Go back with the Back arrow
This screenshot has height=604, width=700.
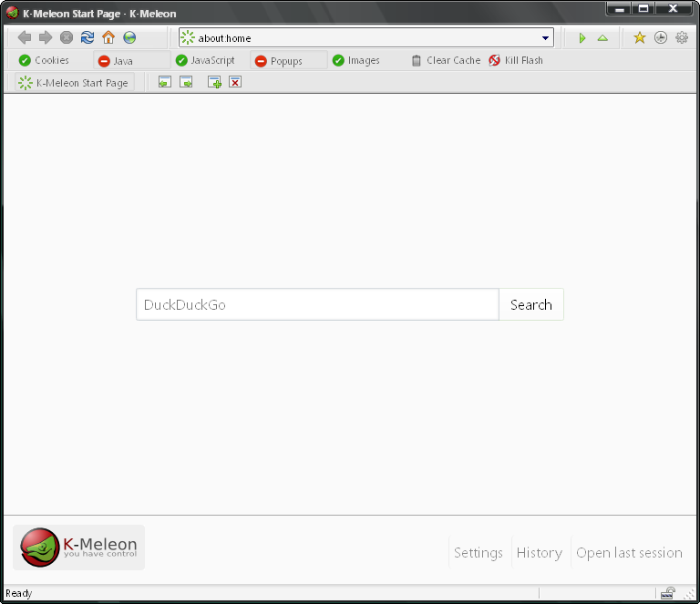point(25,37)
